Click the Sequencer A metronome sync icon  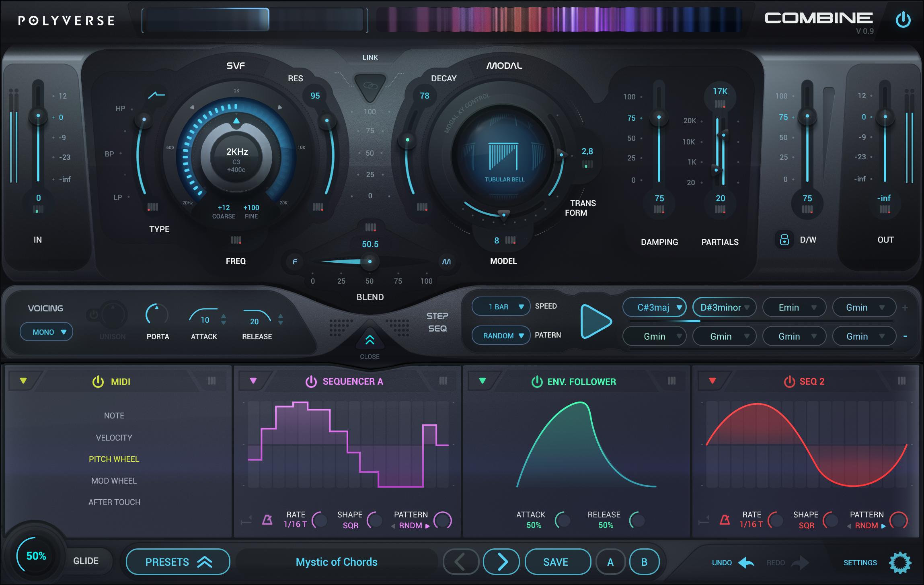tap(267, 520)
